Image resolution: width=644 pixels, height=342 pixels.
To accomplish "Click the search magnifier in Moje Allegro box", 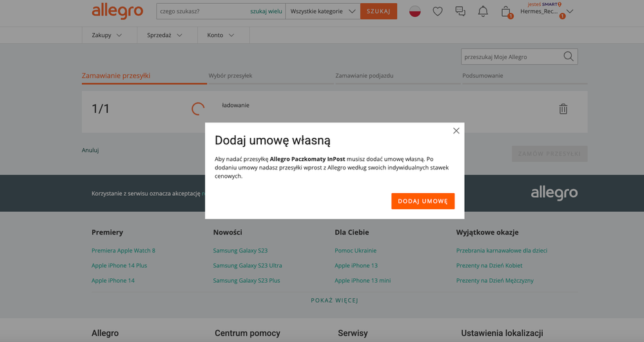I will (x=569, y=57).
